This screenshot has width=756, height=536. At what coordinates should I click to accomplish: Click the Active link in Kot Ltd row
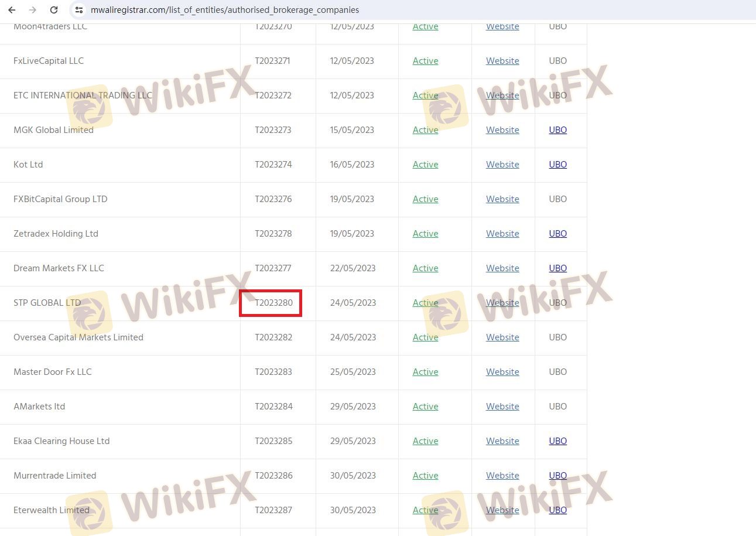click(x=425, y=165)
